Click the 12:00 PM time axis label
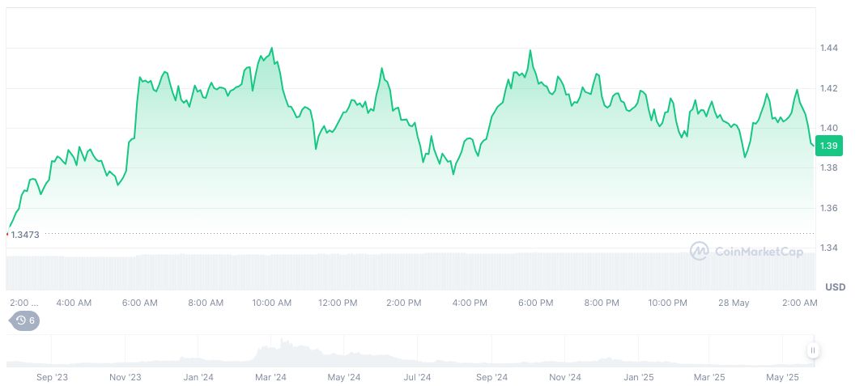The image size is (868, 386). click(338, 303)
